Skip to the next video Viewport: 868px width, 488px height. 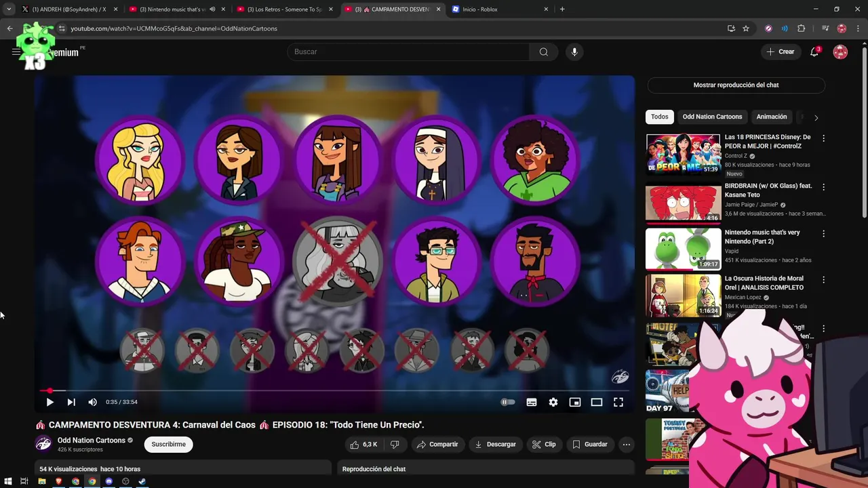tap(71, 402)
